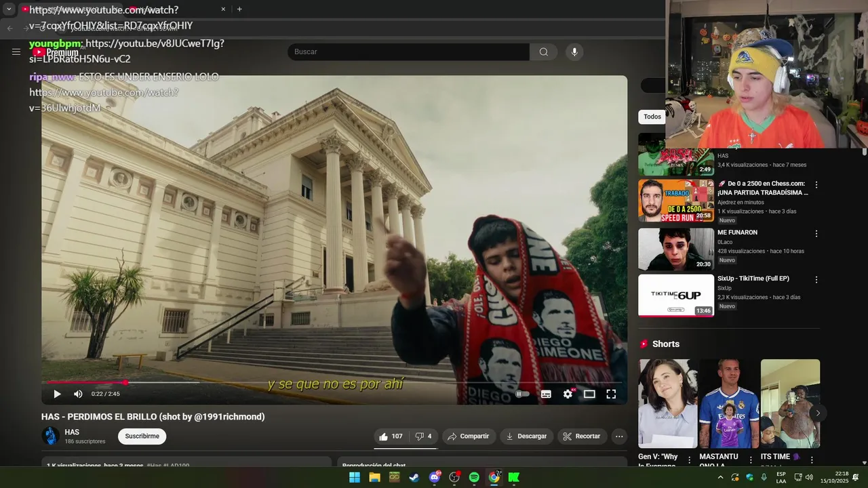Open options menu for ME FUNARON video

816,234
